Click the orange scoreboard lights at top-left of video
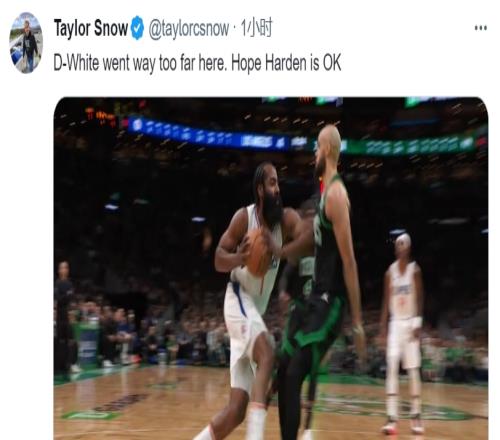 click(101, 116)
